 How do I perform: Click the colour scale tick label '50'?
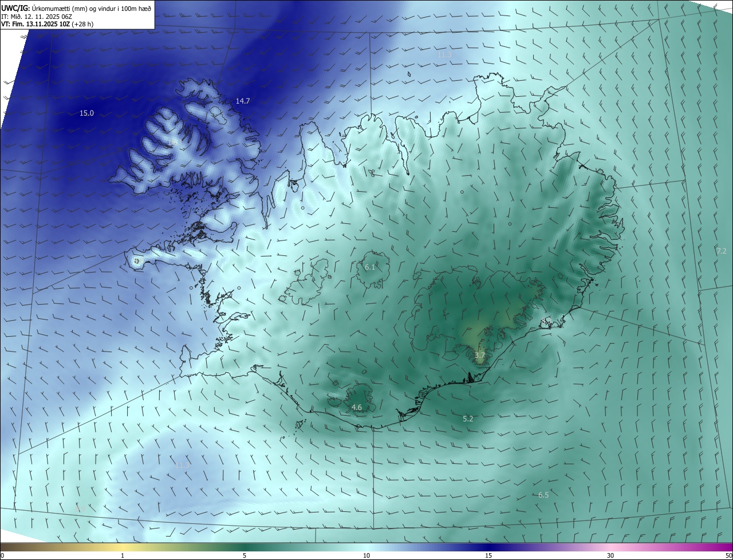click(x=728, y=555)
